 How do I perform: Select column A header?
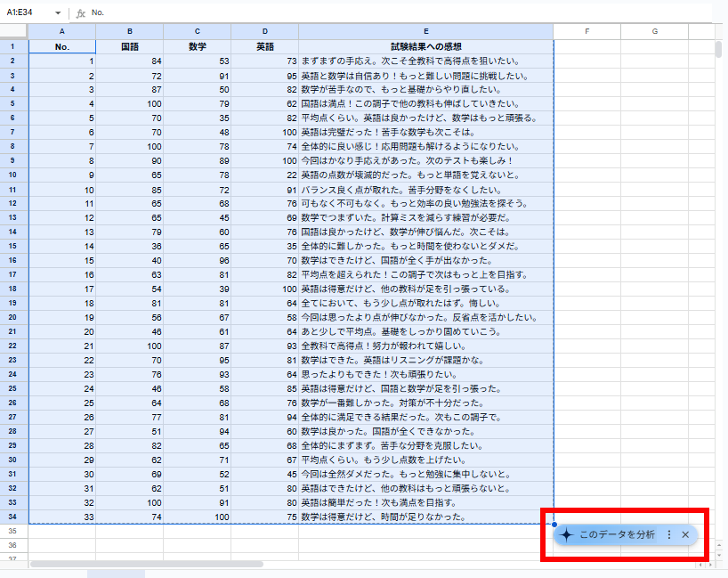click(62, 31)
